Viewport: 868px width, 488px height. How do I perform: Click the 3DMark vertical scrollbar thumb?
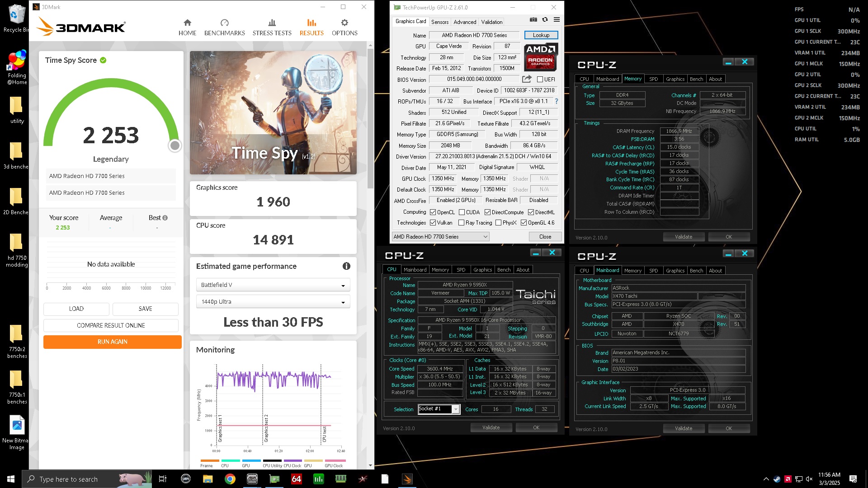371,118
